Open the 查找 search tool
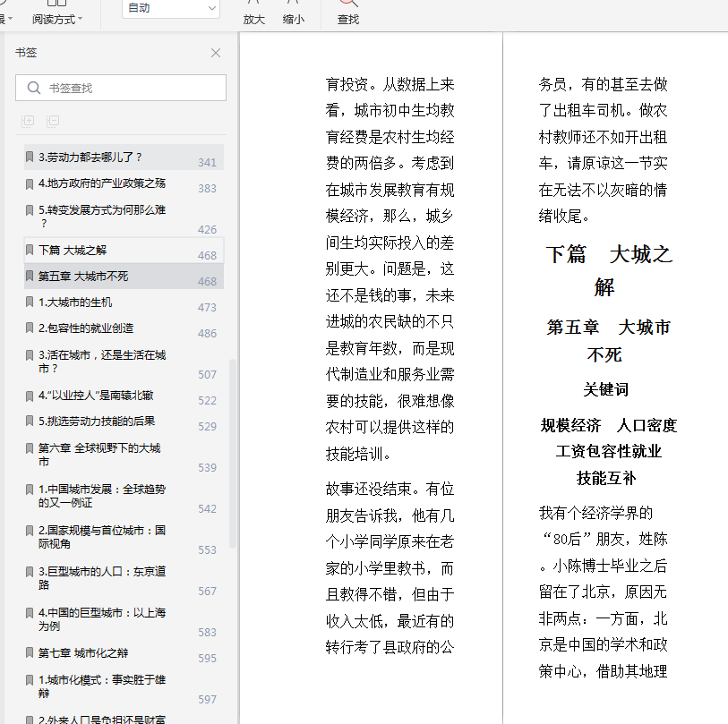 [x=348, y=13]
